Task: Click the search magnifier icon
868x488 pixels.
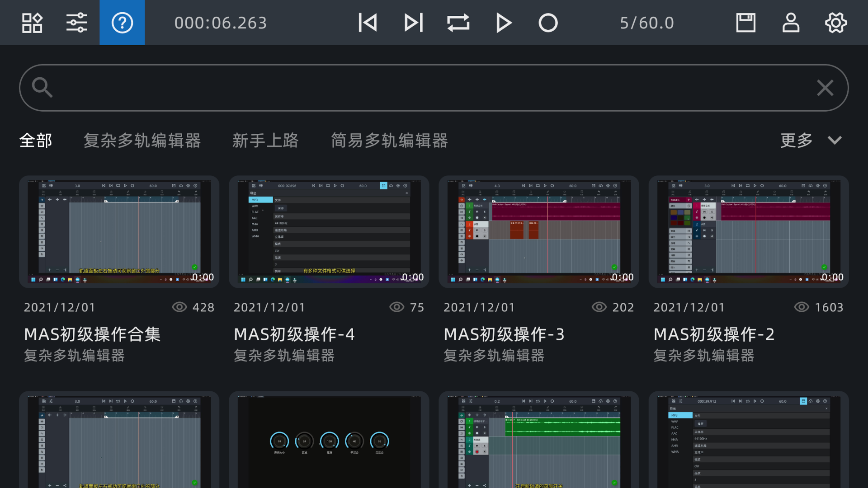Action: (42, 87)
